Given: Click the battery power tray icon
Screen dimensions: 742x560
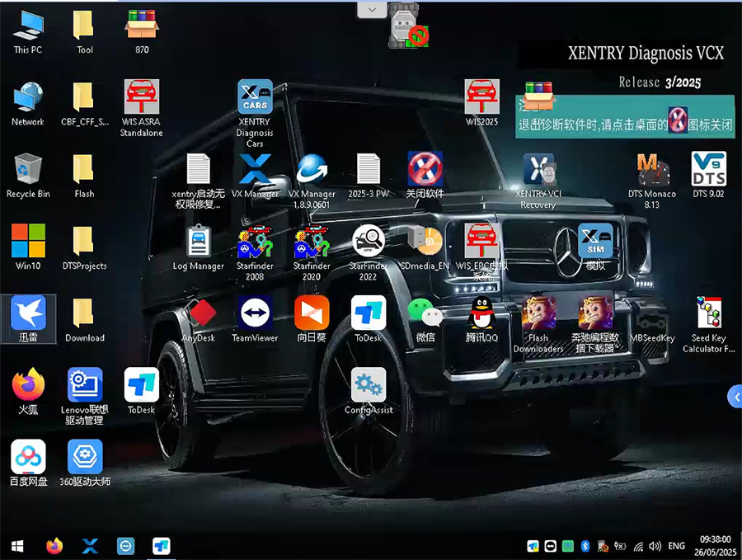Looking at the screenshot, I should click(620, 546).
